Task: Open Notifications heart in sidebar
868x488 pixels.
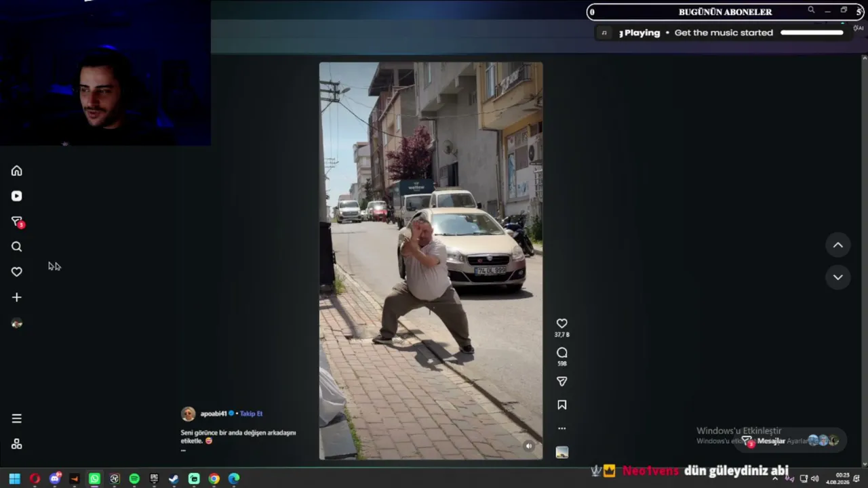Action: [17, 272]
